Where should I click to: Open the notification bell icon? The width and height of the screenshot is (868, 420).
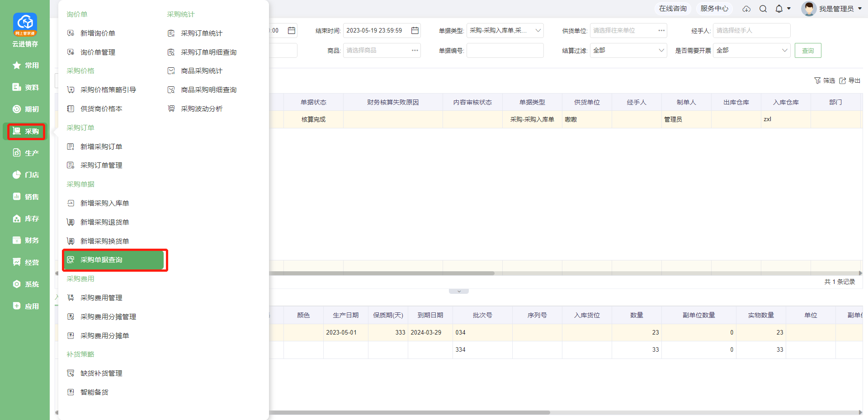pos(779,9)
